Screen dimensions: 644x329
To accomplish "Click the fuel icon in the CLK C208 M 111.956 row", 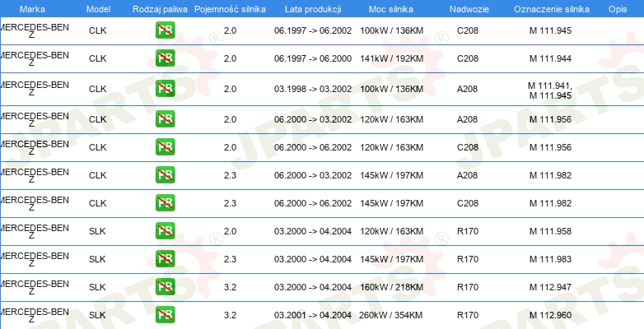I will coord(165,147).
